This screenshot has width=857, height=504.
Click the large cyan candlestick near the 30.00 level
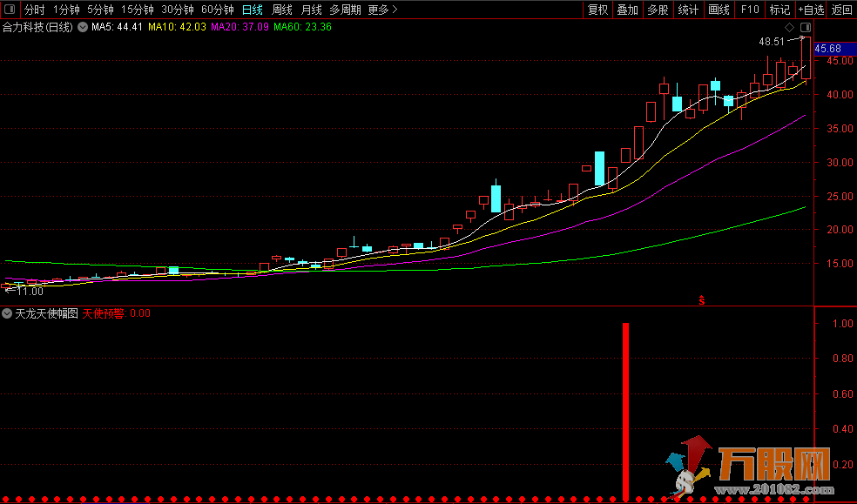tap(599, 168)
